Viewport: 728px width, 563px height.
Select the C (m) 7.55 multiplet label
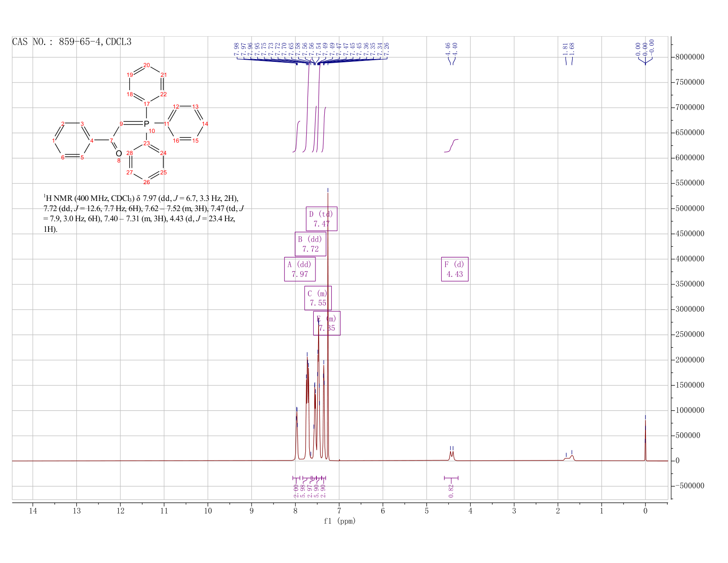[x=318, y=298]
